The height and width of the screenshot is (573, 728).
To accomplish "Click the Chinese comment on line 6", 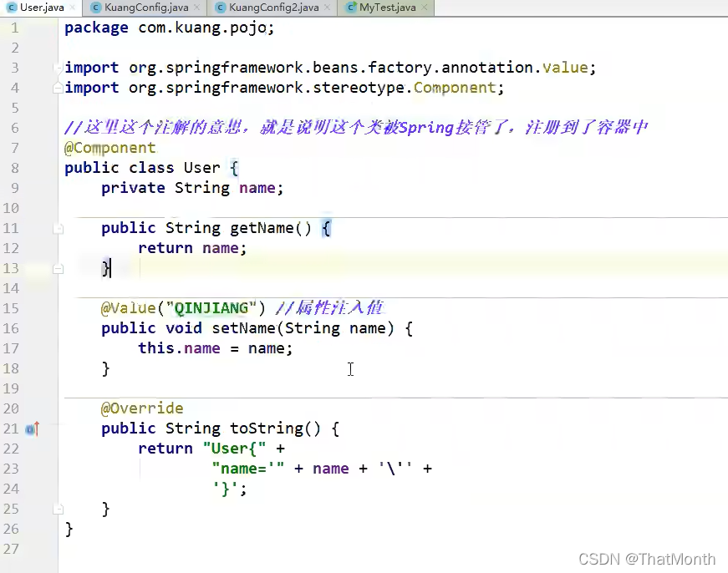I will pyautogui.click(x=356, y=127).
